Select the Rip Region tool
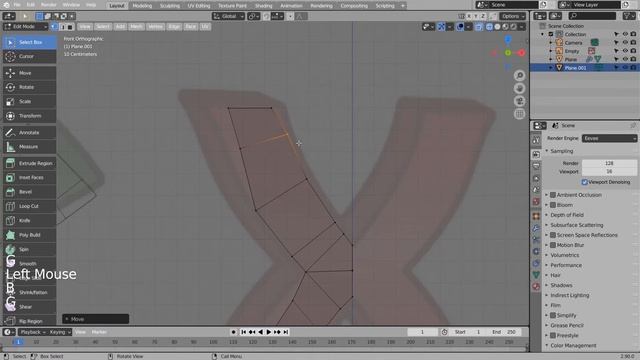640x360 pixels. pos(29,321)
